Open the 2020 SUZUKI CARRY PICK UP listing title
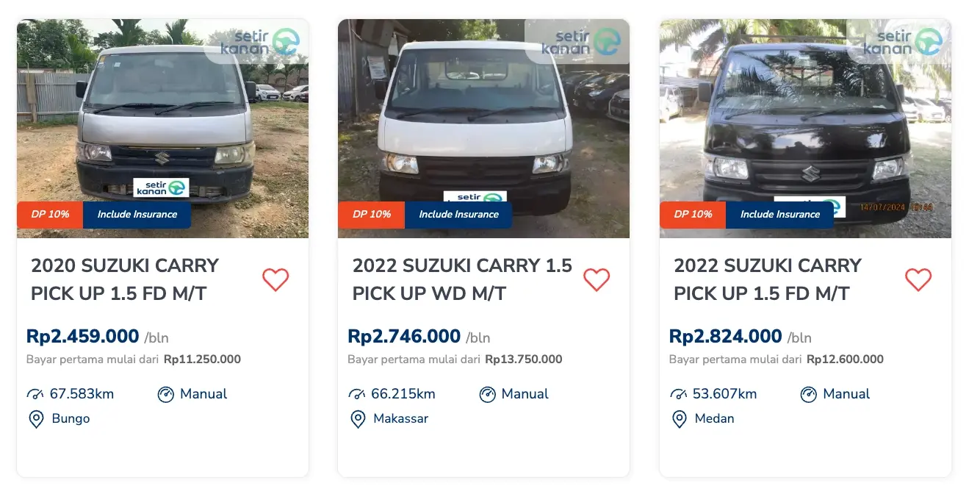The image size is (980, 497). [123, 279]
